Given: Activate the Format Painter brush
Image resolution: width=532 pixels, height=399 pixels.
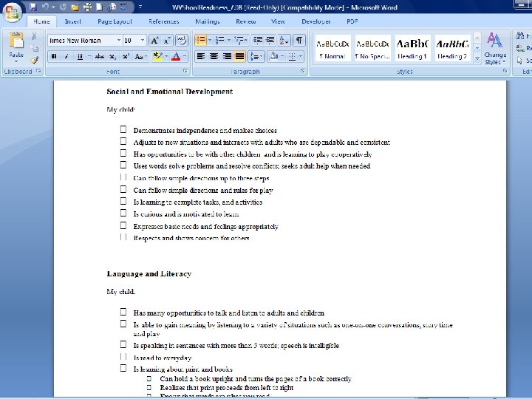Looking at the screenshot, I should (34, 61).
